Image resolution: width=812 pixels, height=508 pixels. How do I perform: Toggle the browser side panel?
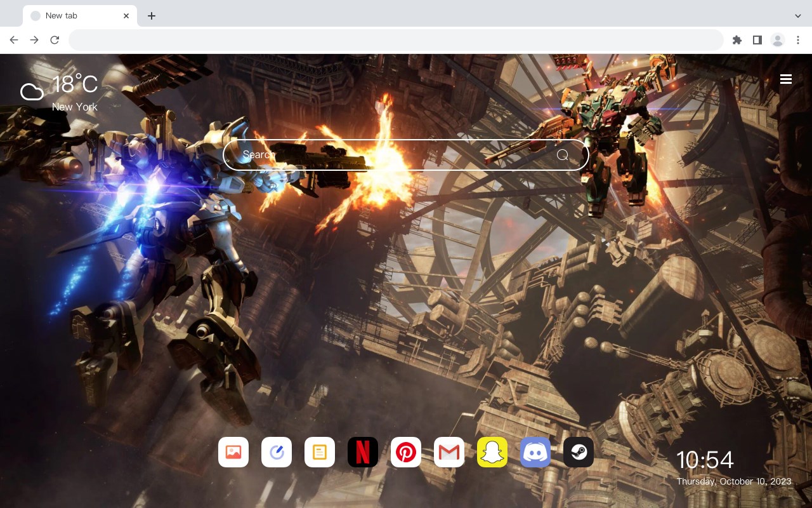tap(757, 40)
